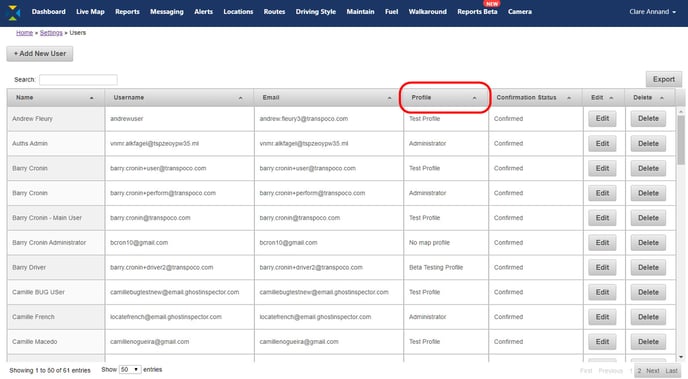688x379 pixels.
Task: Click the Export button
Action: pyautogui.click(x=663, y=79)
